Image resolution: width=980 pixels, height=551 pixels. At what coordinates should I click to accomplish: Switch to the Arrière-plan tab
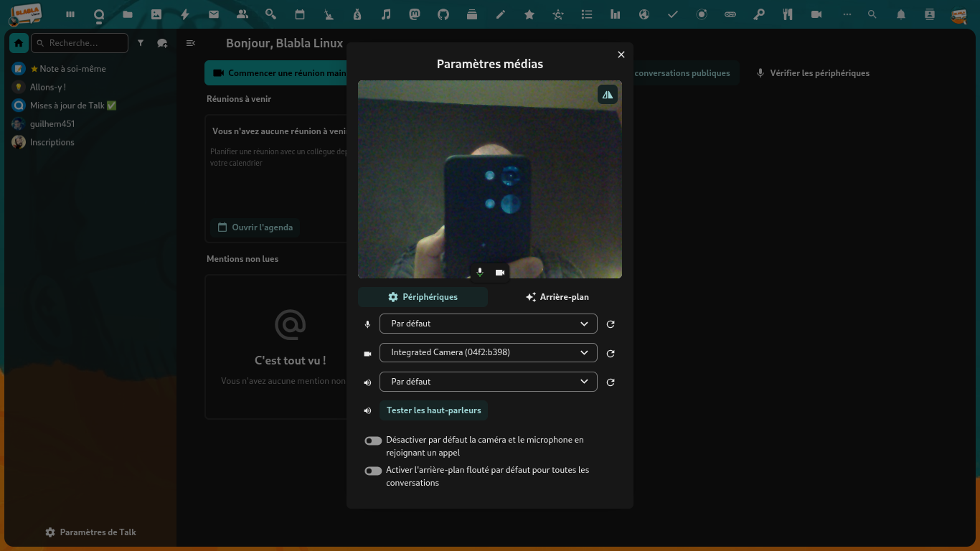click(x=557, y=297)
